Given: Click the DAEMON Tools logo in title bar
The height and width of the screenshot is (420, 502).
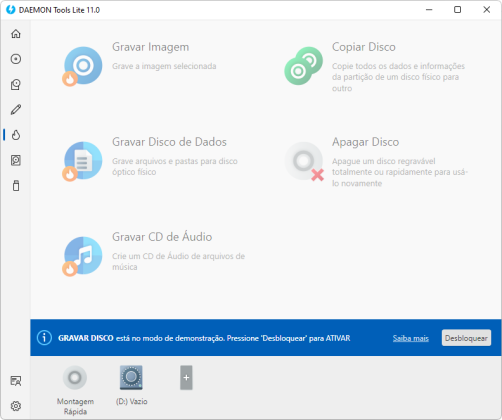Looking at the screenshot, I should (11, 10).
